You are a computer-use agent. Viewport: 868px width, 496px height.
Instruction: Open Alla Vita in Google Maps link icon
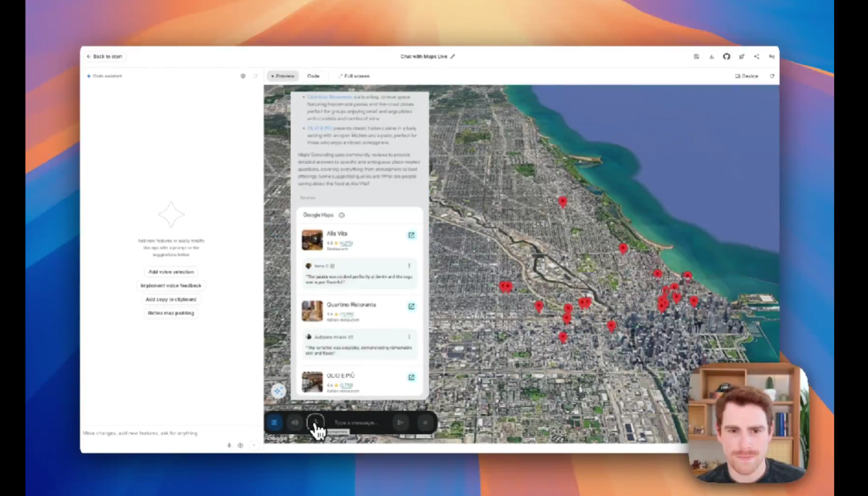point(411,236)
